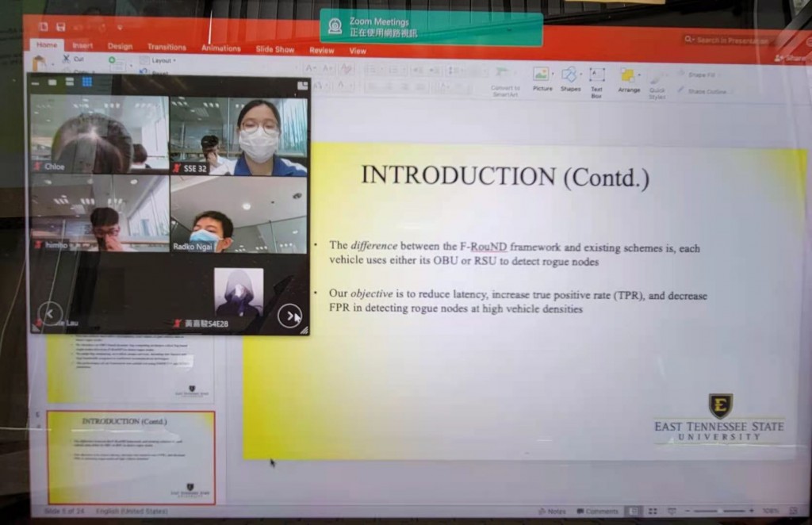Open the Animations tab

point(220,48)
